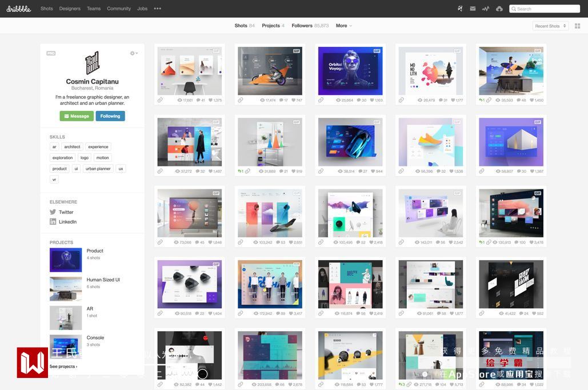588x390 pixels.
Task: Follow the See projects link
Action: click(x=63, y=367)
